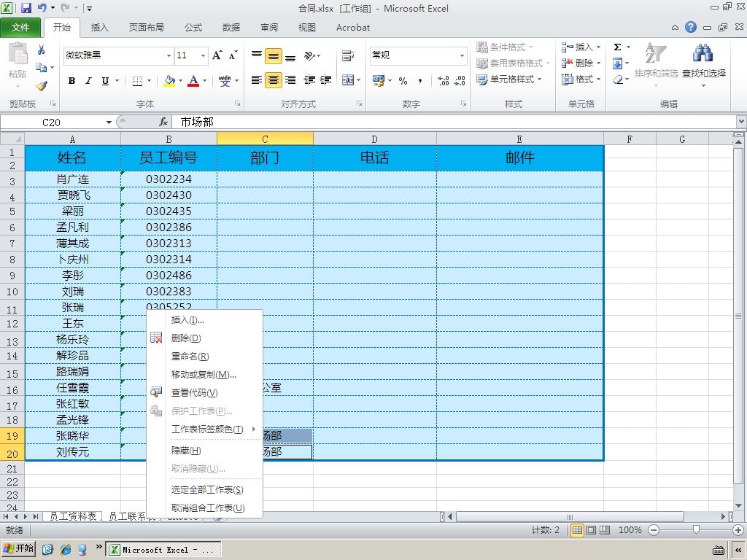747x560 pixels.
Task: Click the Merge and Center icon
Action: click(348, 80)
